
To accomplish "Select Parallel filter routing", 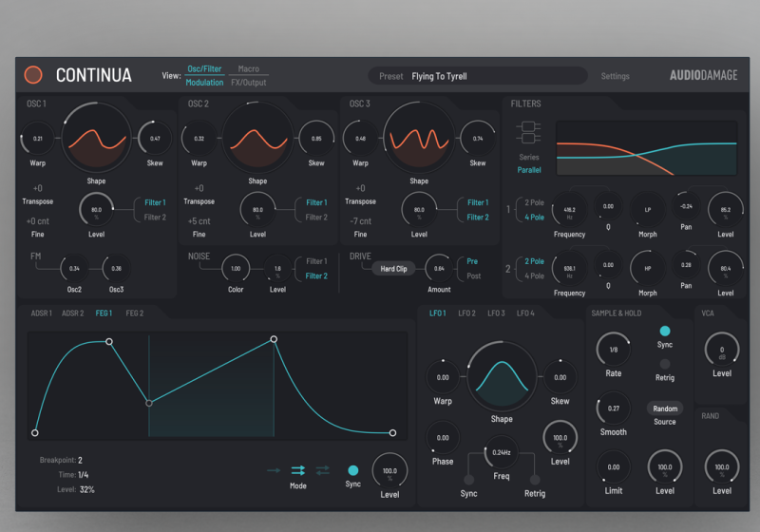I will click(529, 170).
